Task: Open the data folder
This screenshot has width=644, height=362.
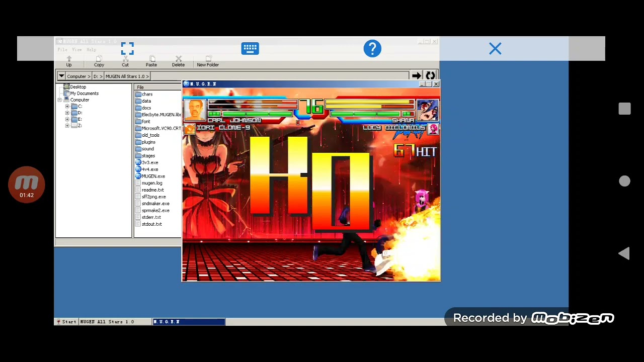Action: [x=143, y=101]
